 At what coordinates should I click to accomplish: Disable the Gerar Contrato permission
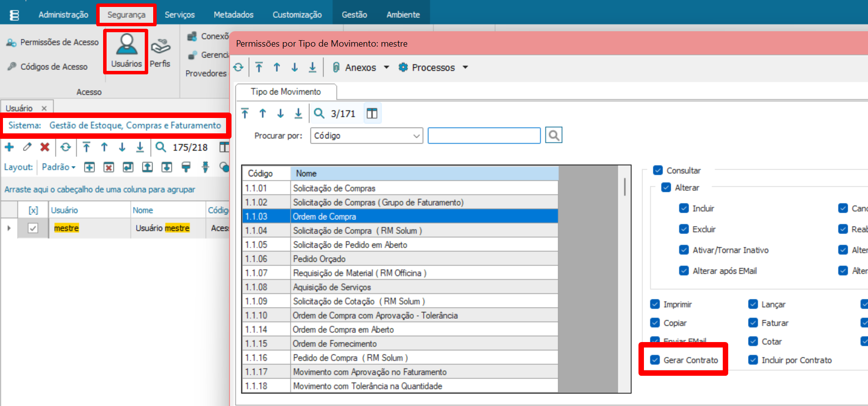coord(655,360)
